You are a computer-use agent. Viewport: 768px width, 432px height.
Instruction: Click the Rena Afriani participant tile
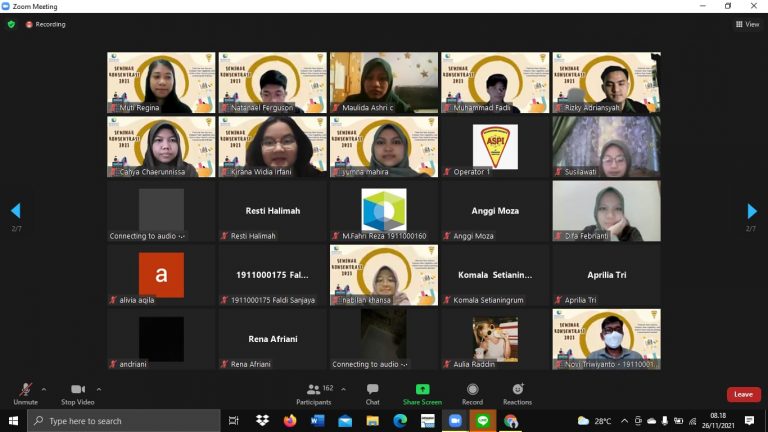[x=272, y=339]
